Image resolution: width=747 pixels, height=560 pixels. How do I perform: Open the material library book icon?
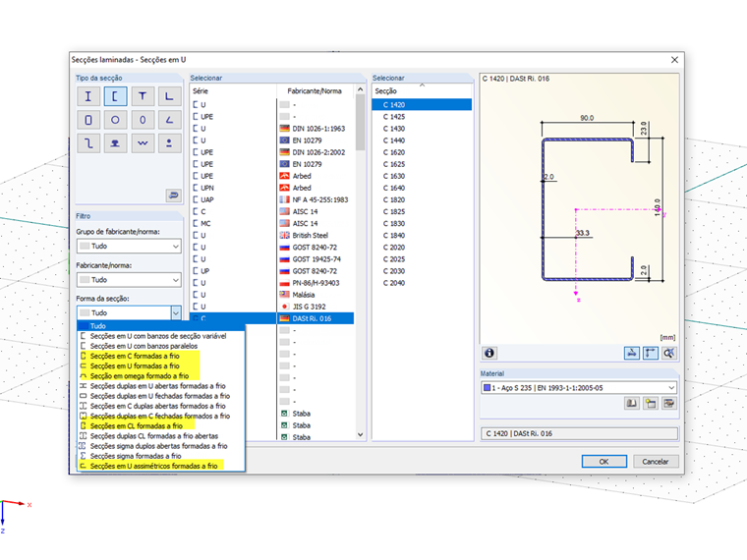632,404
